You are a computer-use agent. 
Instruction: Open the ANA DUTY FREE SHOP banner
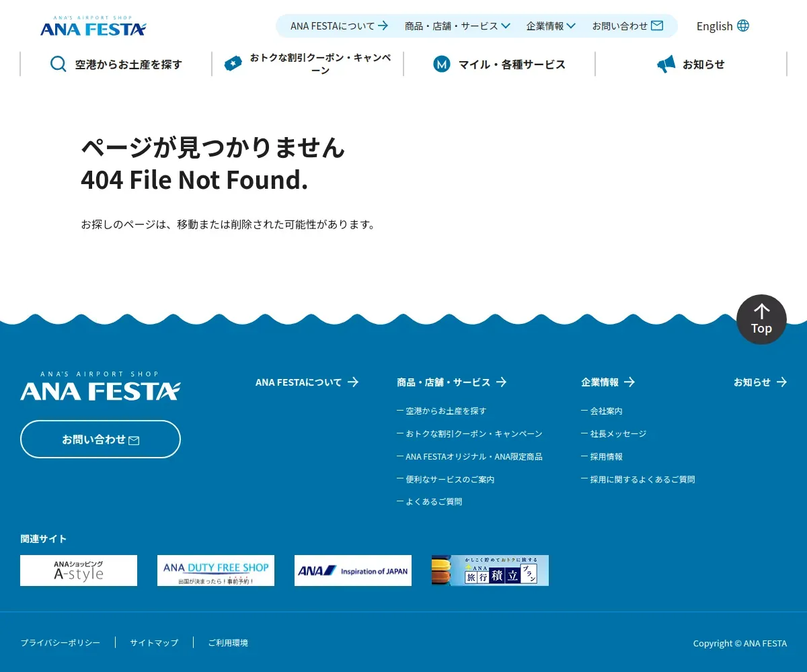point(216,571)
